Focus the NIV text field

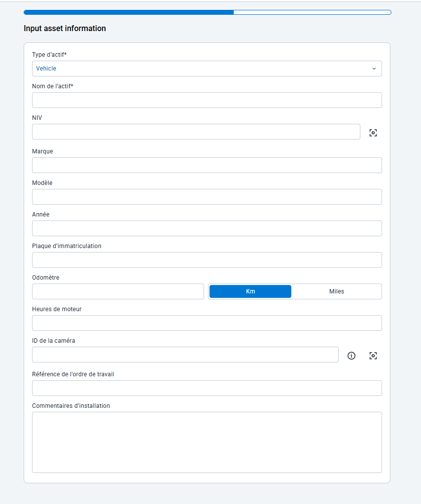196,132
